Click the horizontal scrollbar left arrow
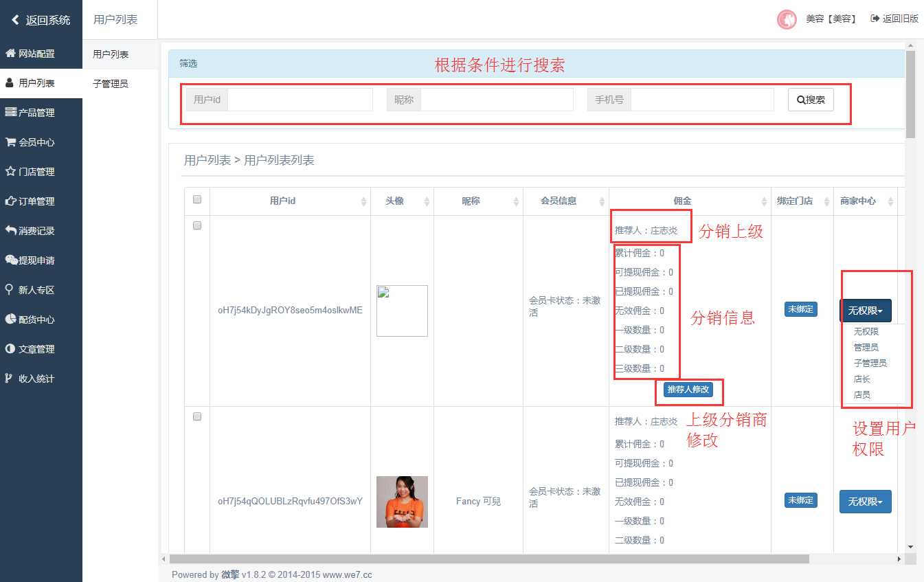924x582 pixels. [x=164, y=559]
